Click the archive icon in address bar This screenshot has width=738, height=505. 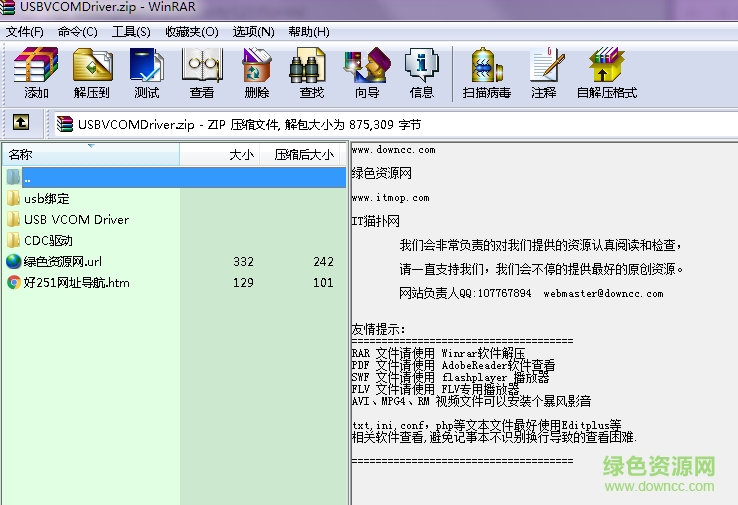(x=65, y=124)
